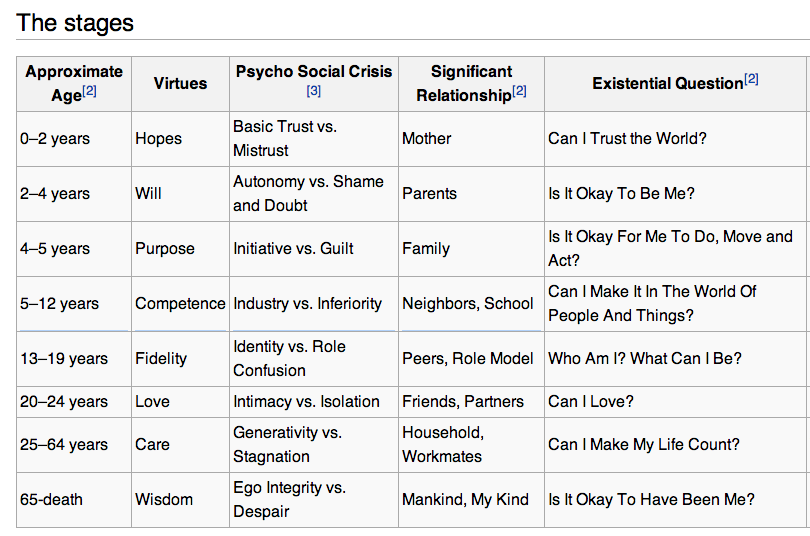Select the "Who Am I? What Can I Be?" cell
Screen dimensions: 810x536
pyautogui.click(x=644, y=358)
